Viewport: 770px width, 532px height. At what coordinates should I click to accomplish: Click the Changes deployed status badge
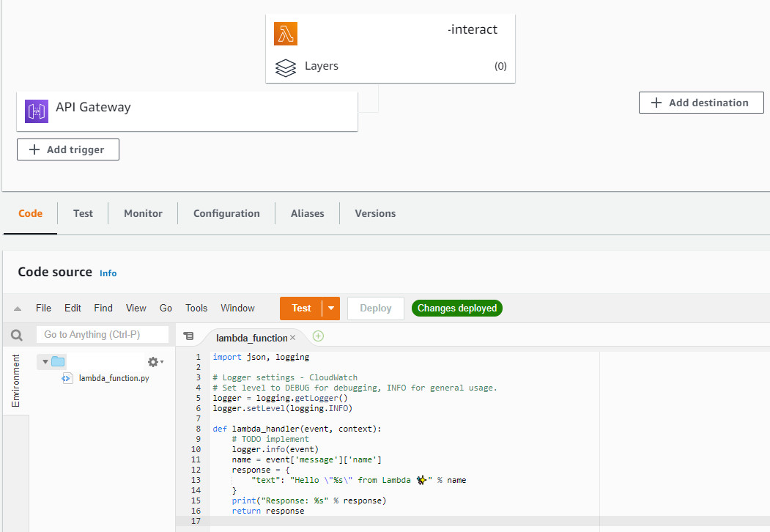456,308
